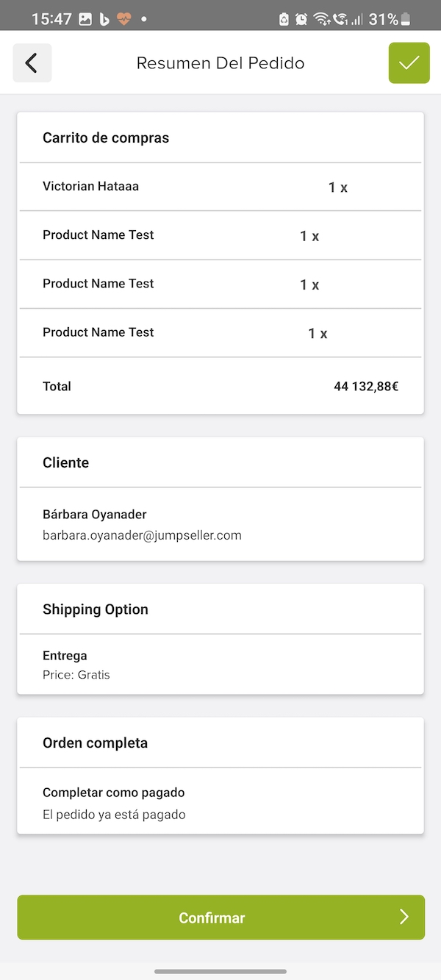The height and width of the screenshot is (980, 441).
Task: Tap the Total 44 132,88€ row
Action: pos(220,386)
